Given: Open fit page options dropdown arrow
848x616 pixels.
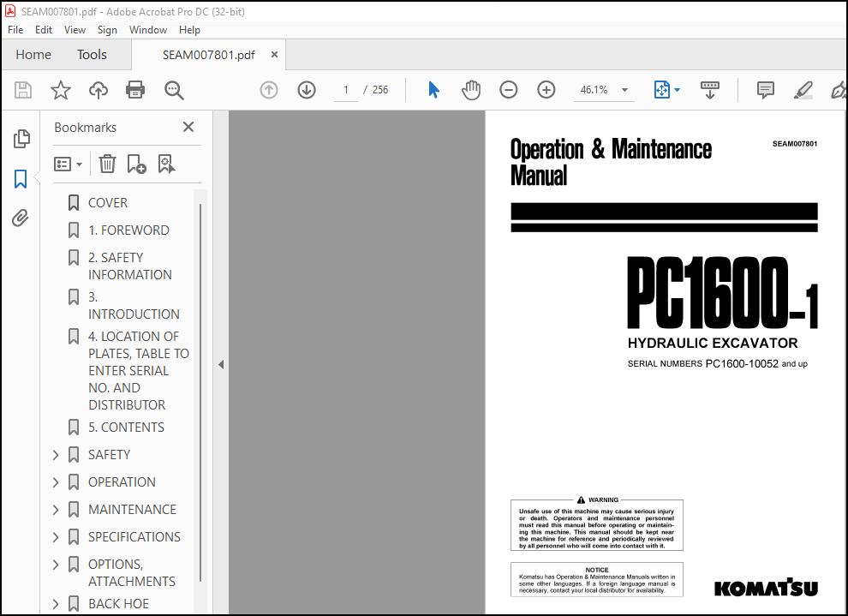Looking at the screenshot, I should pos(677,90).
